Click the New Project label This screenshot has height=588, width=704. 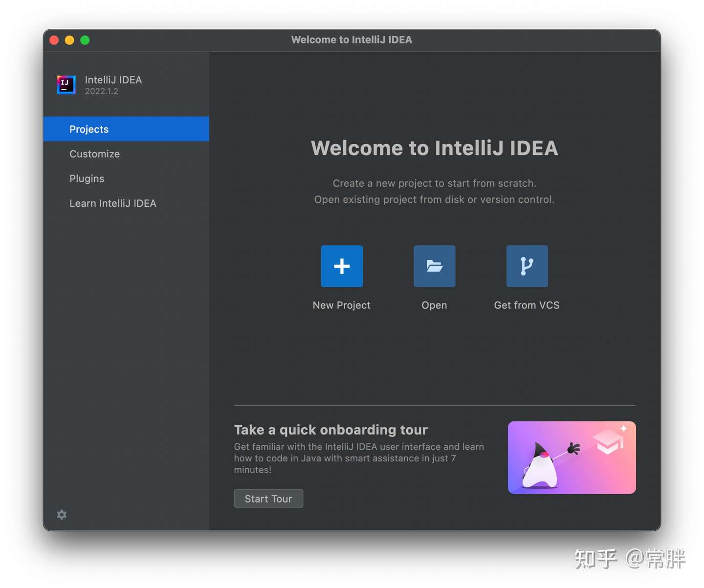(x=342, y=305)
